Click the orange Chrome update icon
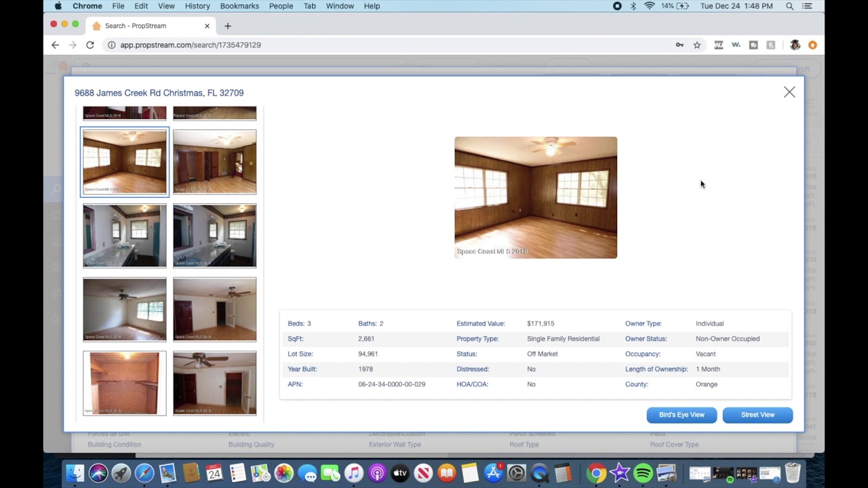The image size is (868, 488). tap(812, 45)
